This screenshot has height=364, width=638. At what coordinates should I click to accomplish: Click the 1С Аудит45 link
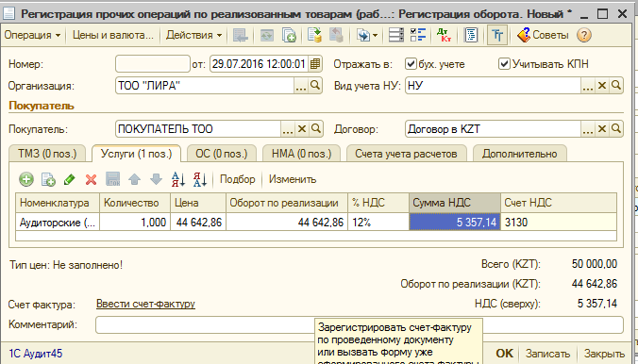pos(36,354)
